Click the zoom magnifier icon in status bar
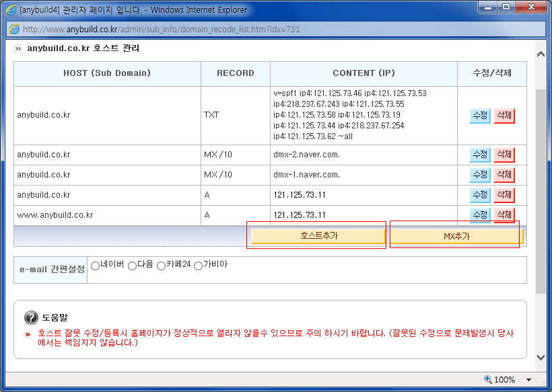The image size is (552, 392). 487,379
